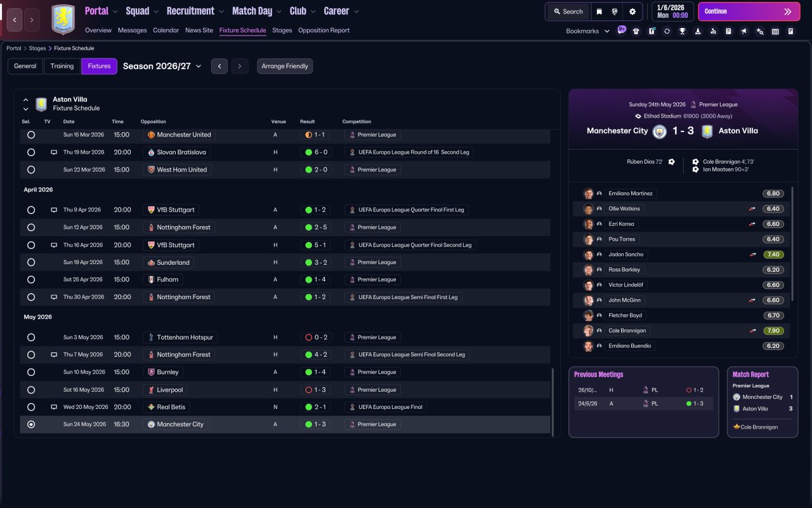Select the Tottenham Hotspur fixture radio button
812x508 pixels.
tap(31, 337)
